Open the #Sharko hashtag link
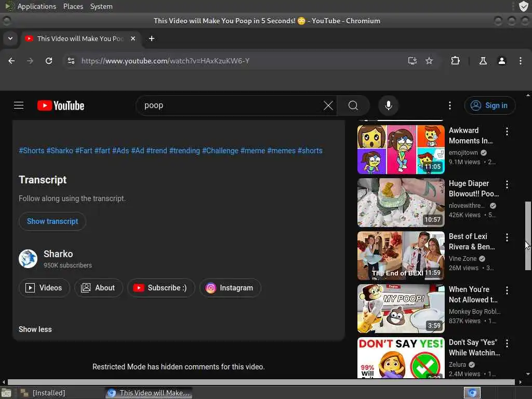 (60, 151)
